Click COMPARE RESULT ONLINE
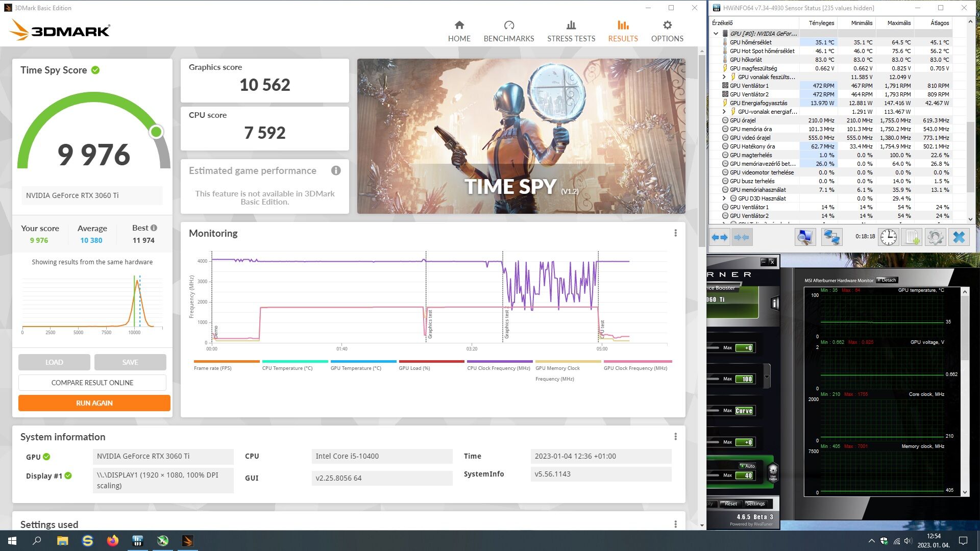The height and width of the screenshot is (551, 980). pyautogui.click(x=92, y=383)
